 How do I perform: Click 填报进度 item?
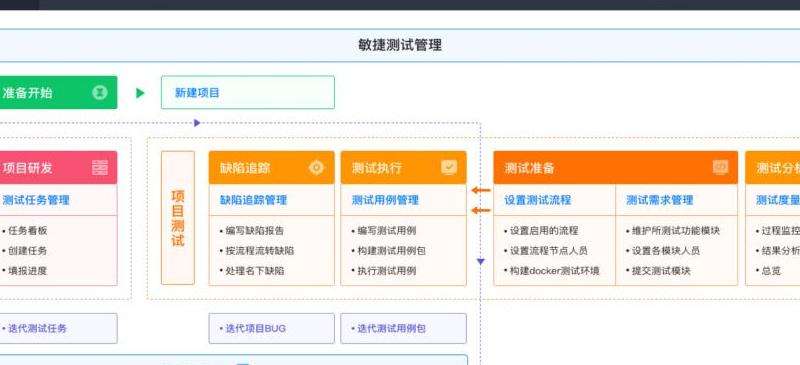(28, 271)
